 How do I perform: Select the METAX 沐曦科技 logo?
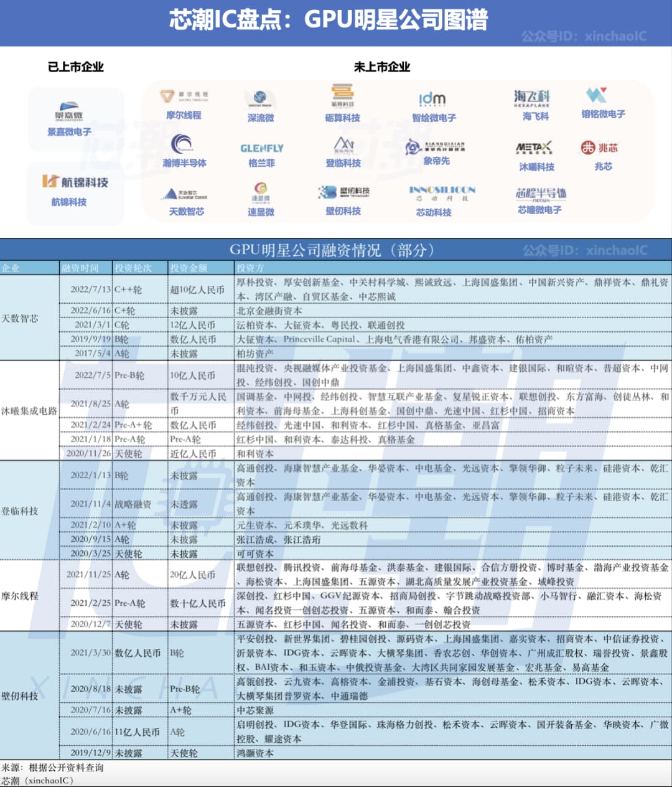click(x=533, y=148)
